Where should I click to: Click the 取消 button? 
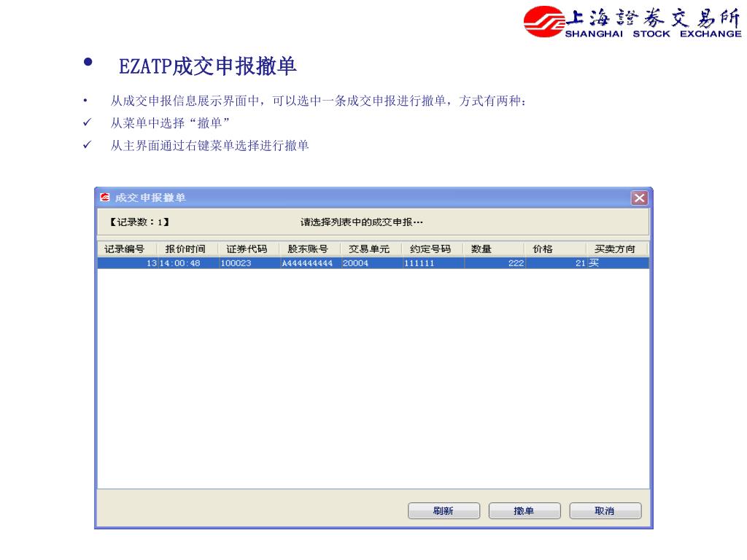(x=605, y=510)
